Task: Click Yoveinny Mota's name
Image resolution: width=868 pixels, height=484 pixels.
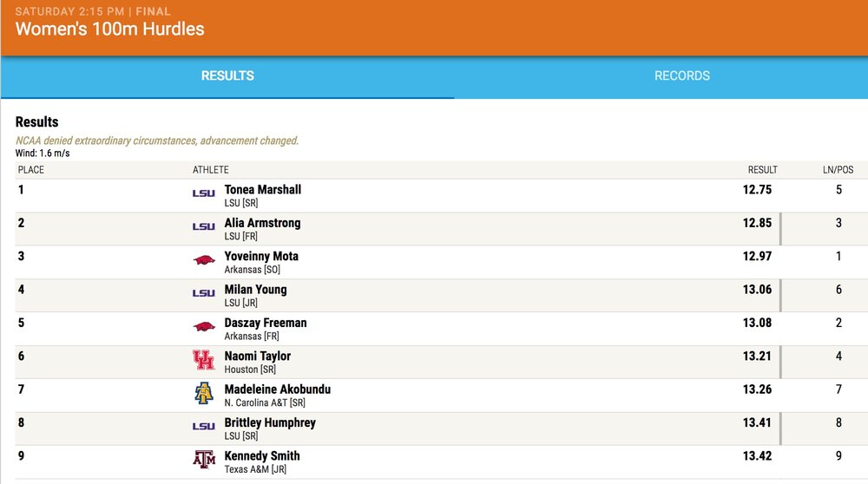Action: point(260,256)
